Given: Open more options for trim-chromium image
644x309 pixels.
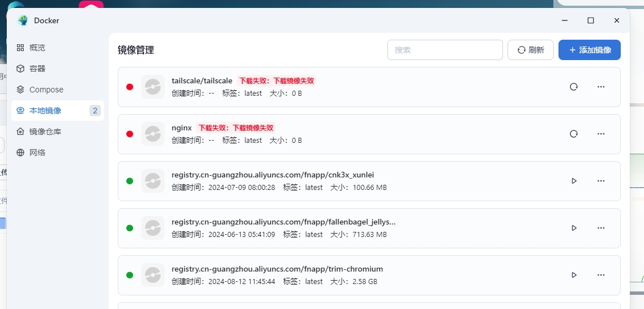Looking at the screenshot, I should pos(601,275).
